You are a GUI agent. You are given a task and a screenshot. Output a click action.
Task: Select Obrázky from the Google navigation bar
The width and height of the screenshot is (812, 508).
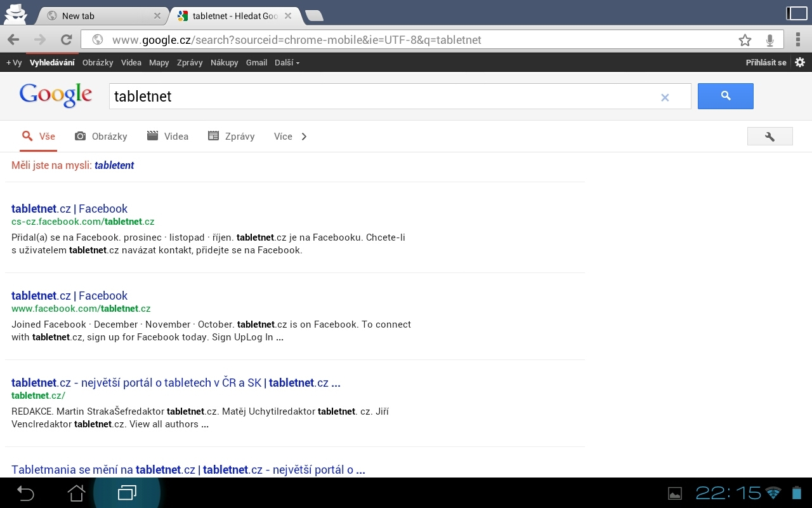[98, 62]
